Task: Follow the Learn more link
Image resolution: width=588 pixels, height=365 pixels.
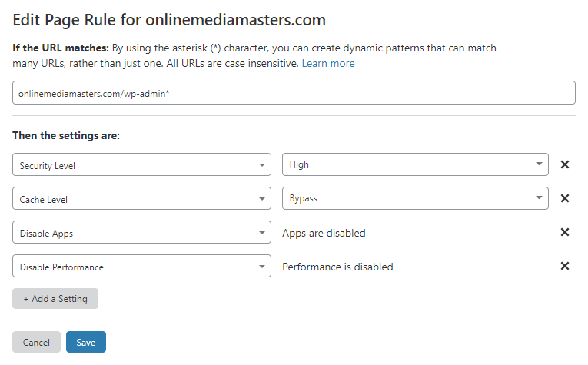Action: 328,63
